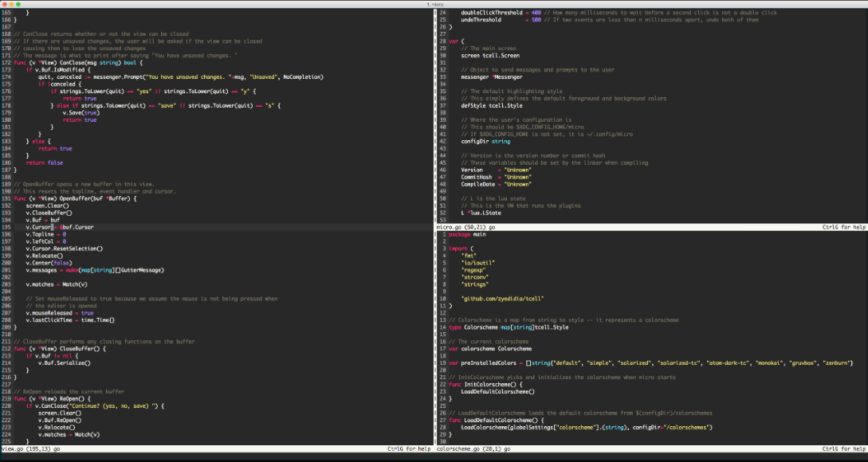The height and width of the screenshot is (462, 868).
Task: Click the github.com/zyedidia/tcell import string
Action: (502, 299)
